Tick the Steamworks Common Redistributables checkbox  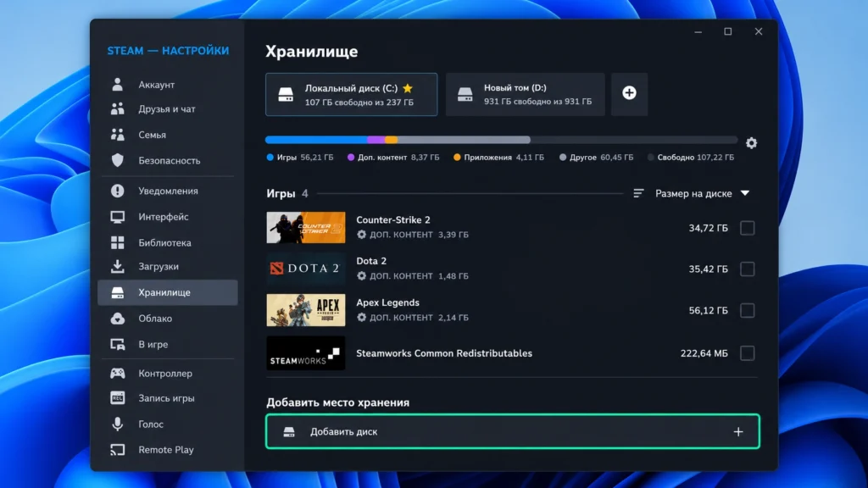[748, 353]
